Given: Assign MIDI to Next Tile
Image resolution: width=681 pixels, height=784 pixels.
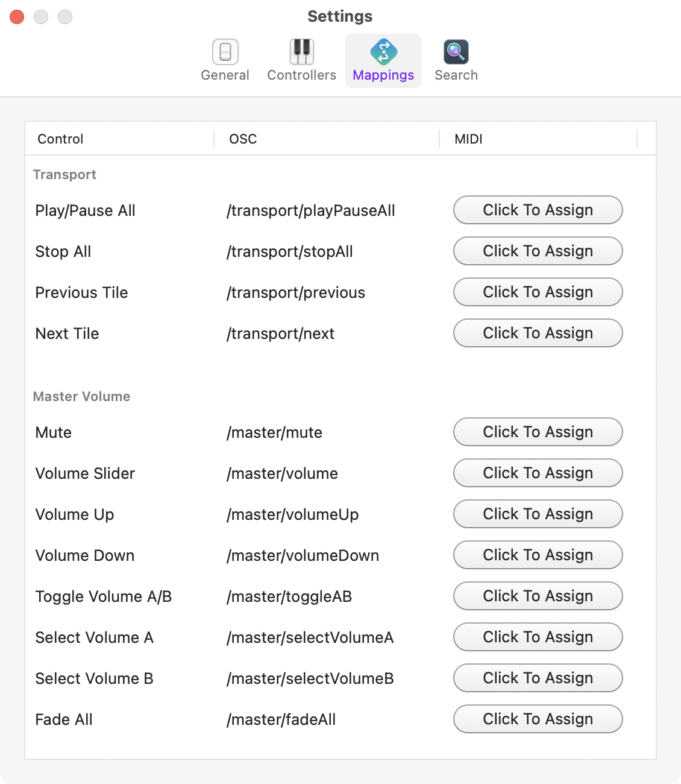Looking at the screenshot, I should coord(538,333).
